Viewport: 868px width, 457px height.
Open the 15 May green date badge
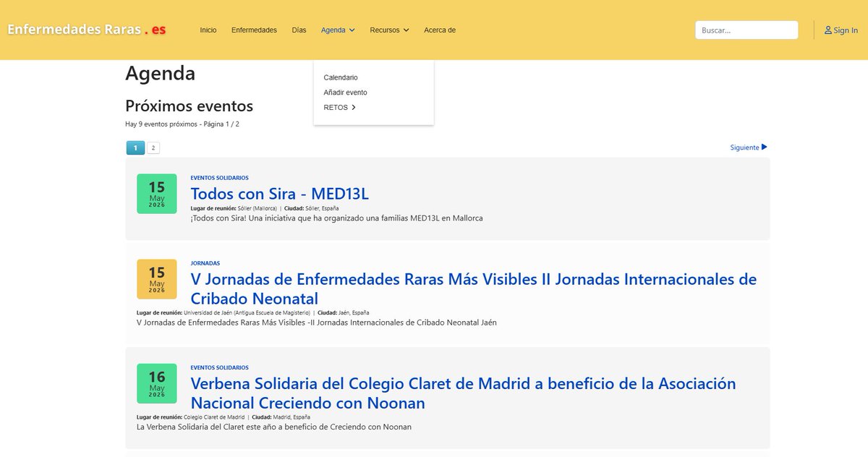click(157, 194)
